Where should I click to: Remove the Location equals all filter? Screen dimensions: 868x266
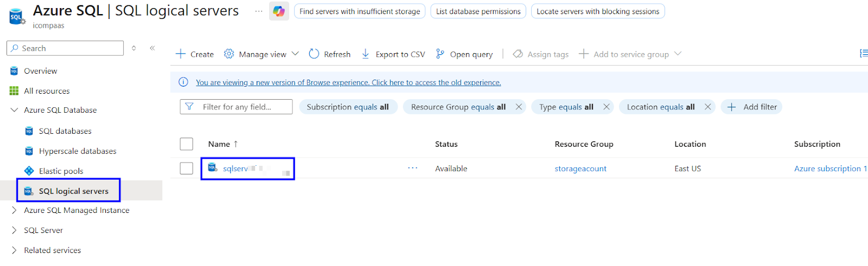(x=708, y=107)
